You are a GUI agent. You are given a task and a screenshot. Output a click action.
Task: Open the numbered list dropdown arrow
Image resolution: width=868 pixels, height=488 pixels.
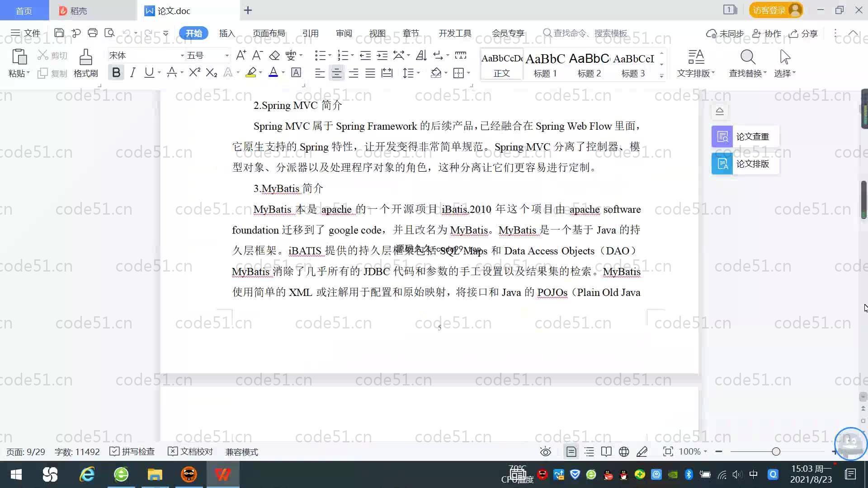coord(352,55)
